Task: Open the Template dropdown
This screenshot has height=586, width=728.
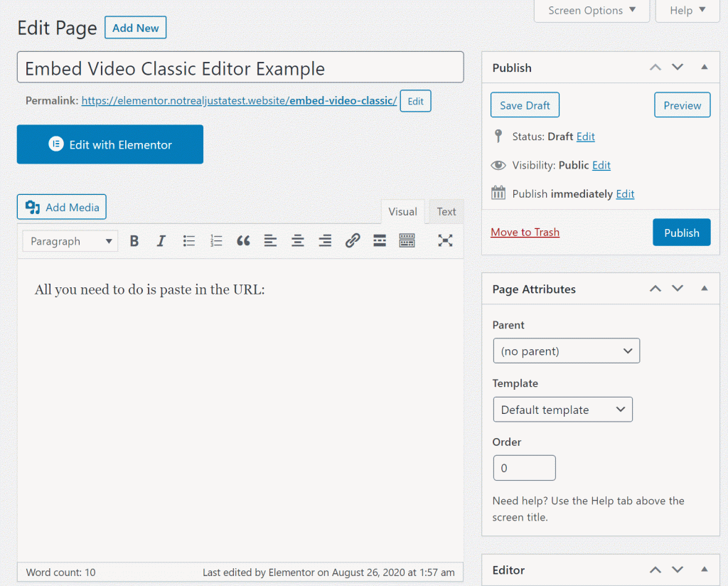Action: pyautogui.click(x=562, y=410)
